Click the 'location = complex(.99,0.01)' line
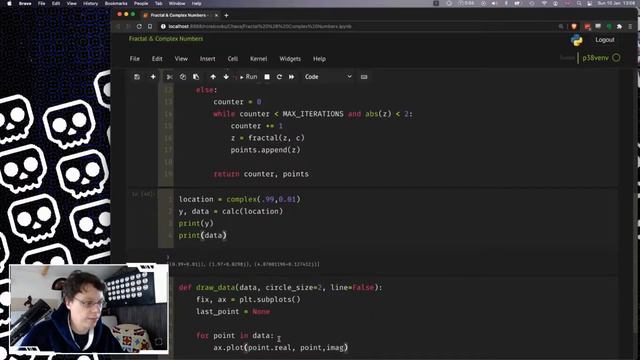 (x=240, y=199)
